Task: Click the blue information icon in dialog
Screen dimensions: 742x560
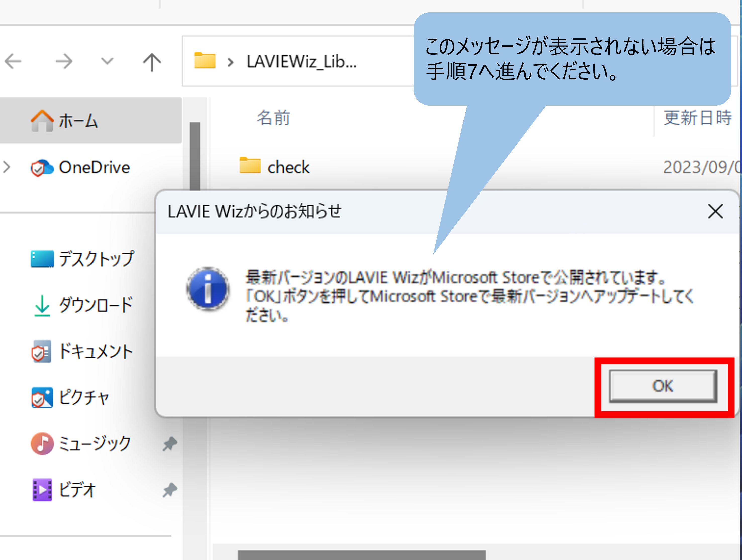Action: point(208,289)
